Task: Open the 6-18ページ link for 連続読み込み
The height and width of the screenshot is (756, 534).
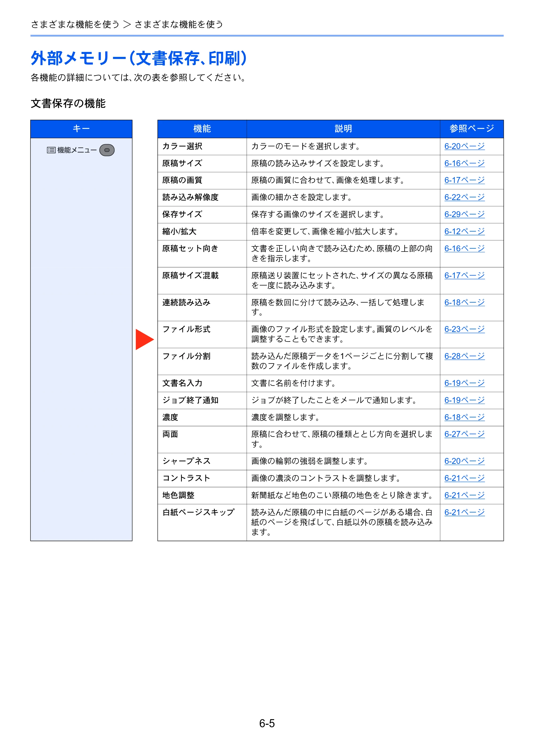Action: pyautogui.click(x=464, y=303)
